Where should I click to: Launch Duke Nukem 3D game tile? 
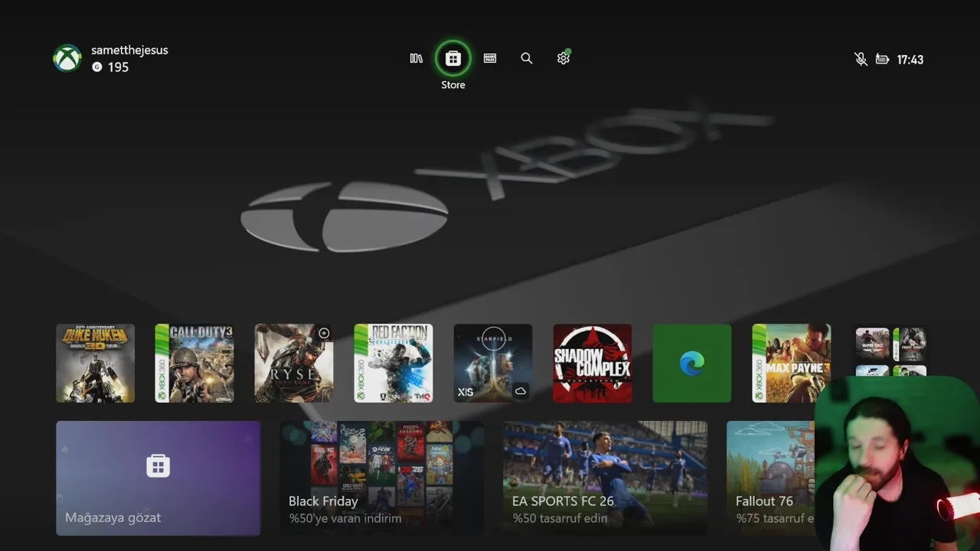tap(95, 364)
